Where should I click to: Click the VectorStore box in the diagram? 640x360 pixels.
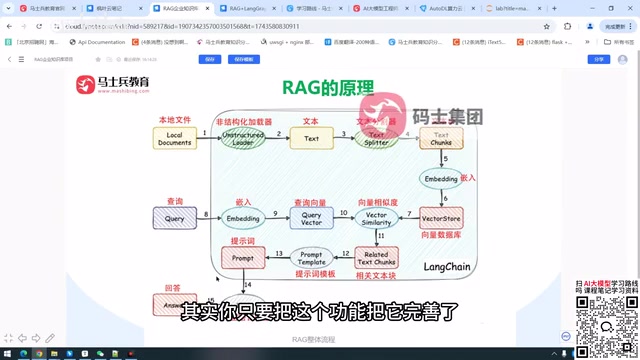(x=441, y=218)
